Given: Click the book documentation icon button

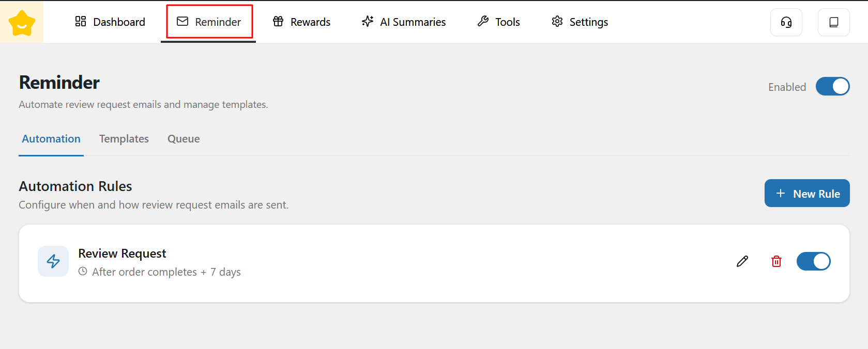Looking at the screenshot, I should tap(833, 22).
